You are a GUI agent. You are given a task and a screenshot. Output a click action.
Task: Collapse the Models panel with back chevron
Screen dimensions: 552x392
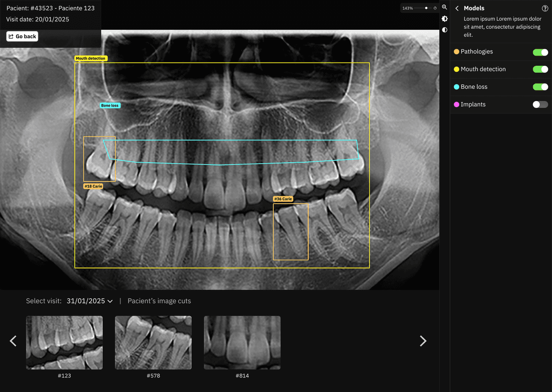tap(457, 8)
